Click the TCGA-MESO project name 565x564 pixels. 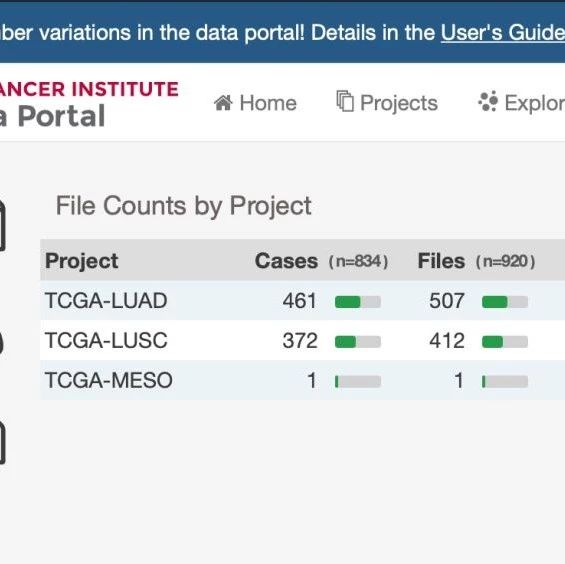(x=108, y=380)
